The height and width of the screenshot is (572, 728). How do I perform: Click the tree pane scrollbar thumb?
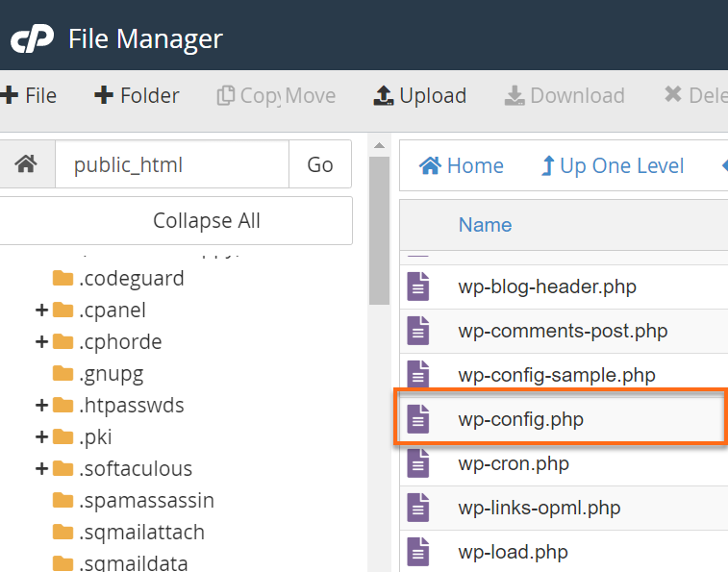click(379, 231)
